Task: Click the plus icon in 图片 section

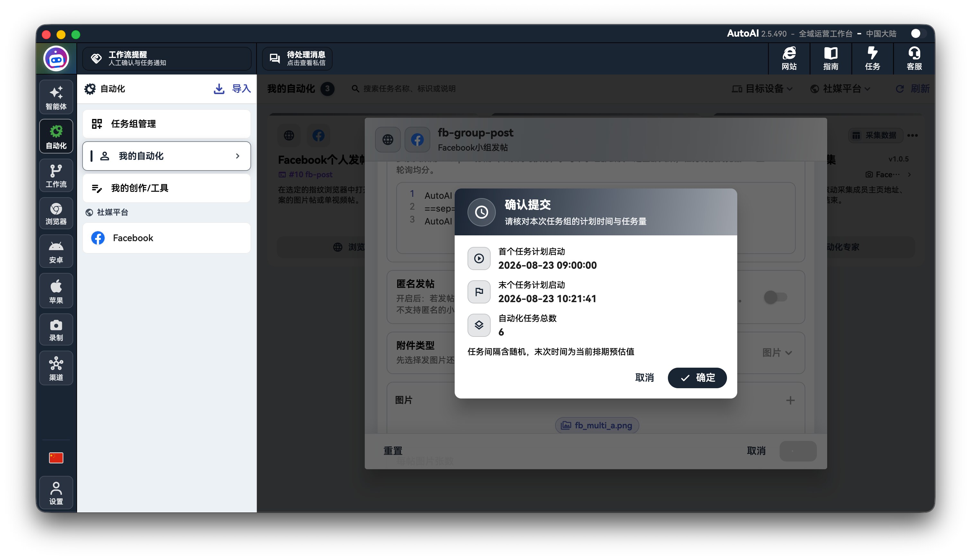Action: pos(790,400)
